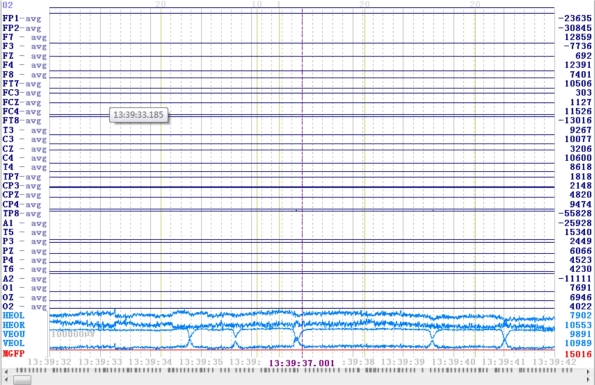The width and height of the screenshot is (595, 385).
Task: Click the A1 amplitude value -25928
Action: (575, 223)
